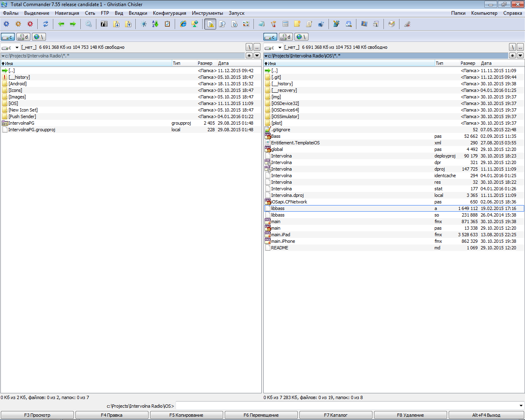Open the calculator icon in the toolbar

[x=285, y=24]
